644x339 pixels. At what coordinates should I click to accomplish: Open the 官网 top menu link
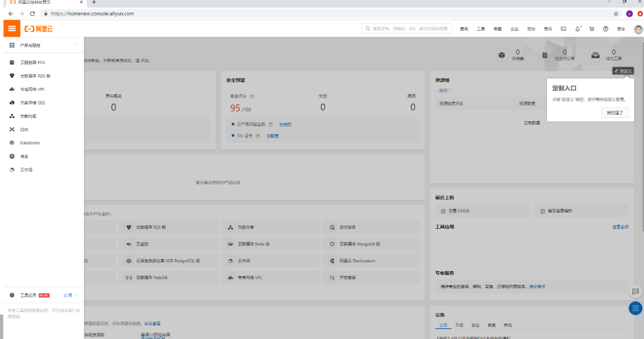click(x=548, y=29)
